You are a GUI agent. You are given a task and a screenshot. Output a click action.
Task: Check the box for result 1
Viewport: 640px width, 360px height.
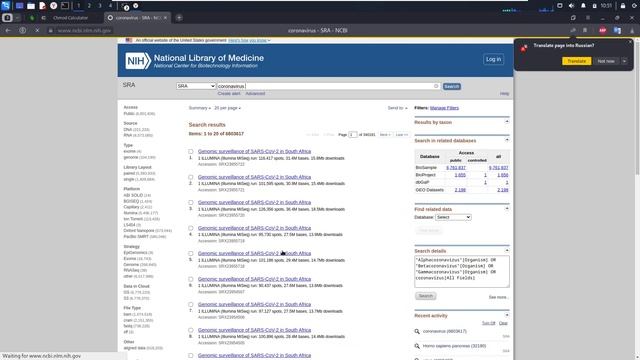(191, 151)
